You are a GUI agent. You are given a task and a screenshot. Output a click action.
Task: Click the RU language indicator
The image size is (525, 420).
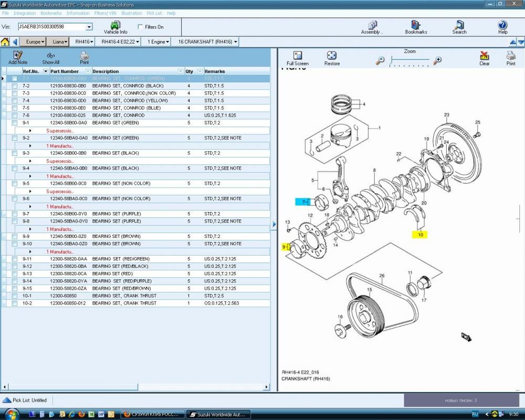click(475, 414)
